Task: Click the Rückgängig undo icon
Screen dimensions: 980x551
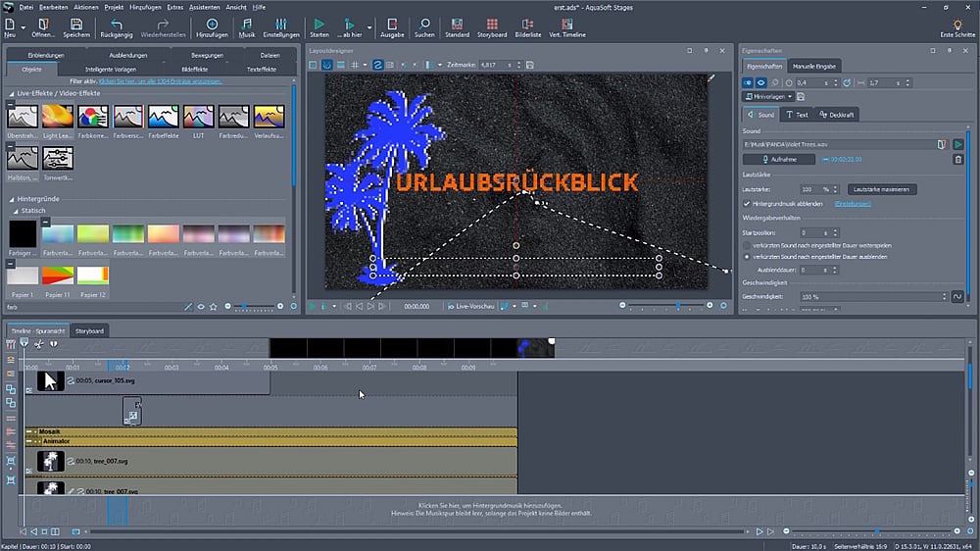Action: (117, 25)
